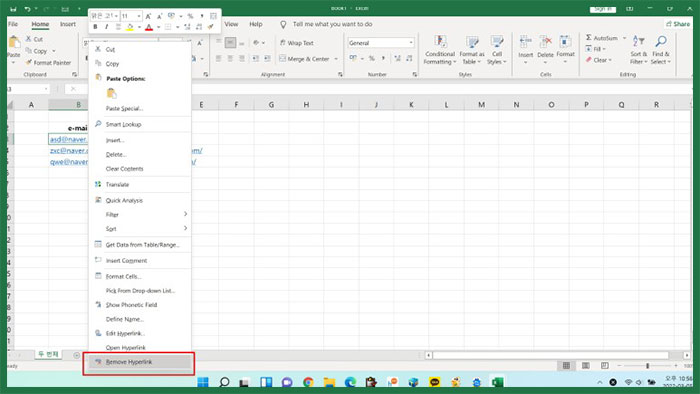Viewport: 700px width, 394px height.
Task: Click the Tell me what you want to do box
Action: tap(332, 24)
